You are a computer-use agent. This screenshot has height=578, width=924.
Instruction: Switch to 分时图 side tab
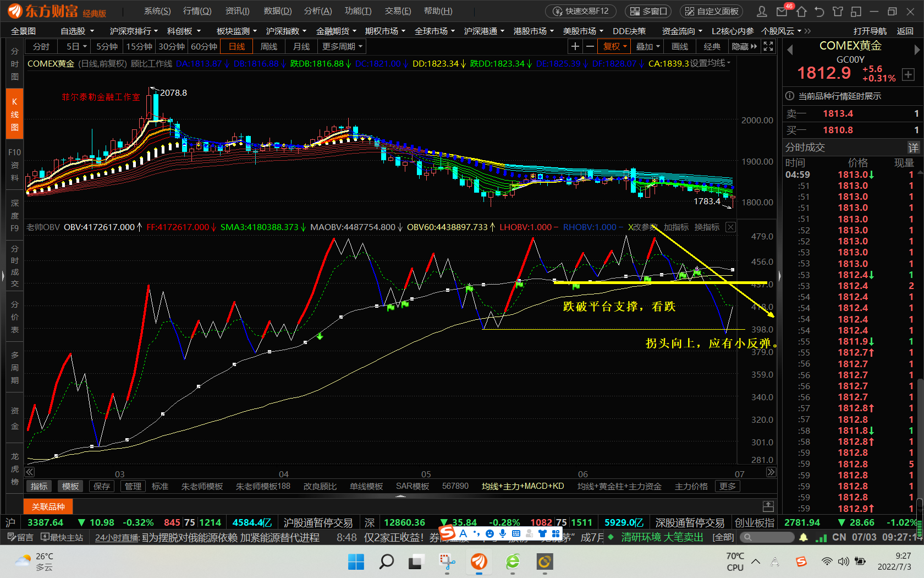click(x=15, y=64)
